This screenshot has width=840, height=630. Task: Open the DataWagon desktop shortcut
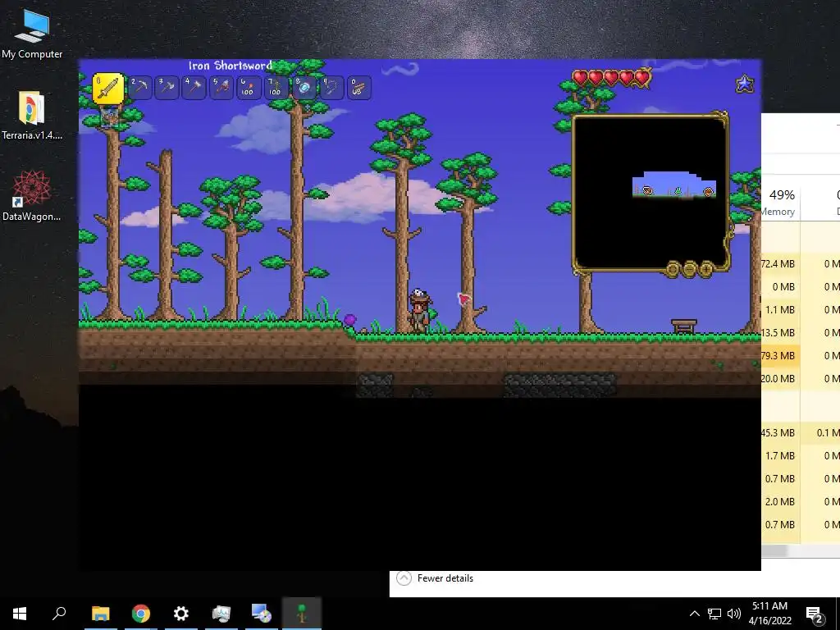[x=32, y=196]
